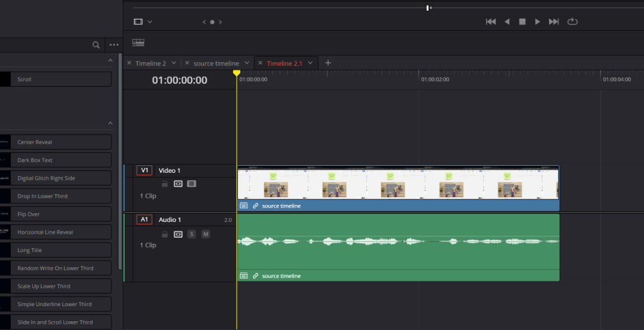Select Drop In Lower Third title
The image size is (644, 330).
(55, 196)
